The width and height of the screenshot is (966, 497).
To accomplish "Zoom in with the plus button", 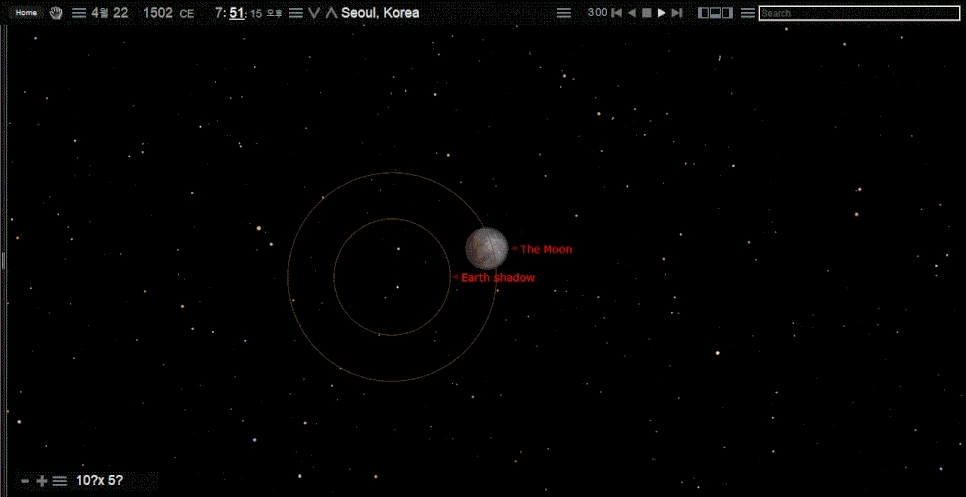I will pos(42,481).
